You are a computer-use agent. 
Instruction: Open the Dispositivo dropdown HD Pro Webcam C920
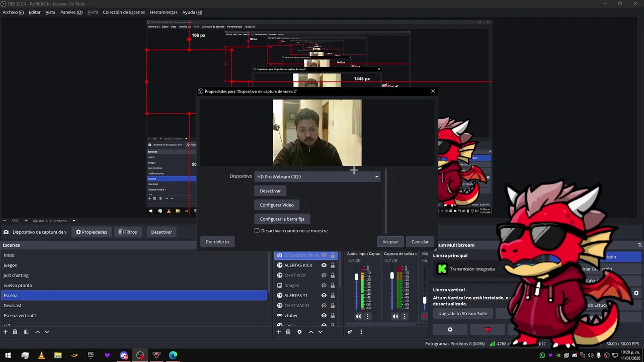(x=317, y=176)
